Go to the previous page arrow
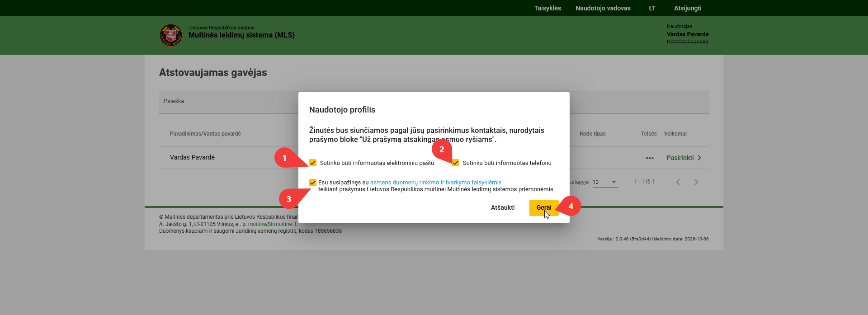The image size is (868, 315). [678, 182]
